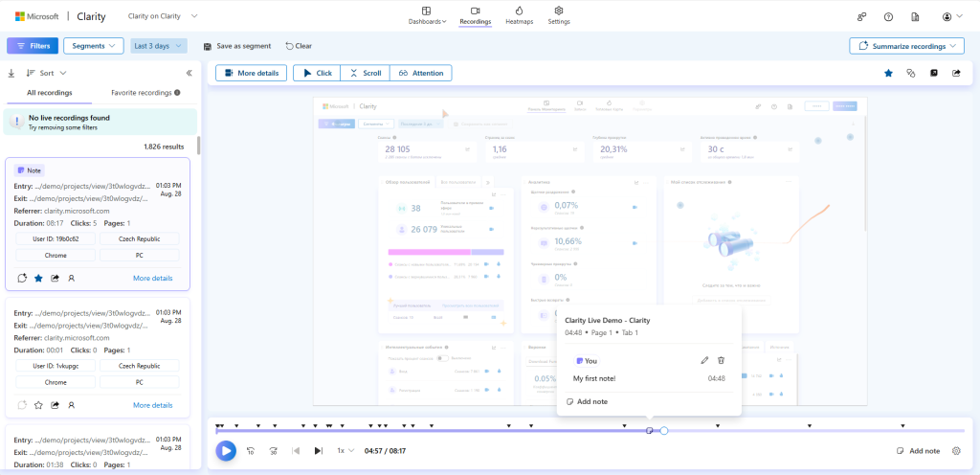Screen dimensions: 980x475
Task: Open the help question mark icon
Action: (888, 17)
